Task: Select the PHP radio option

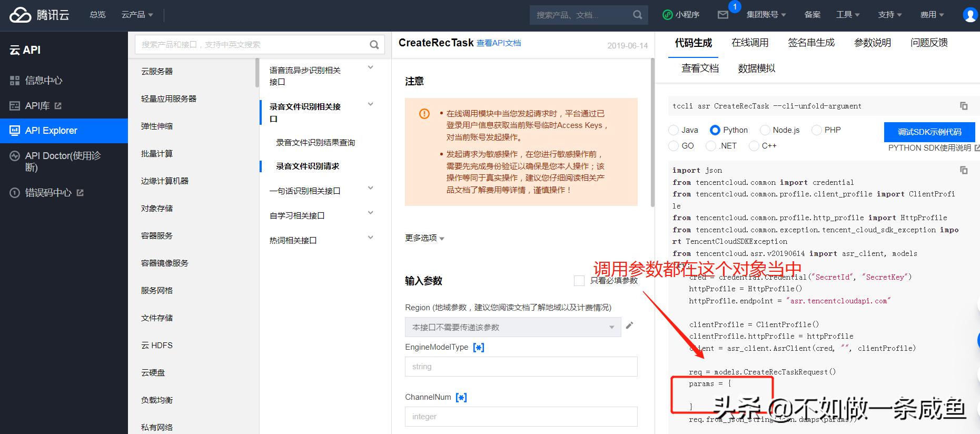Action: click(817, 130)
